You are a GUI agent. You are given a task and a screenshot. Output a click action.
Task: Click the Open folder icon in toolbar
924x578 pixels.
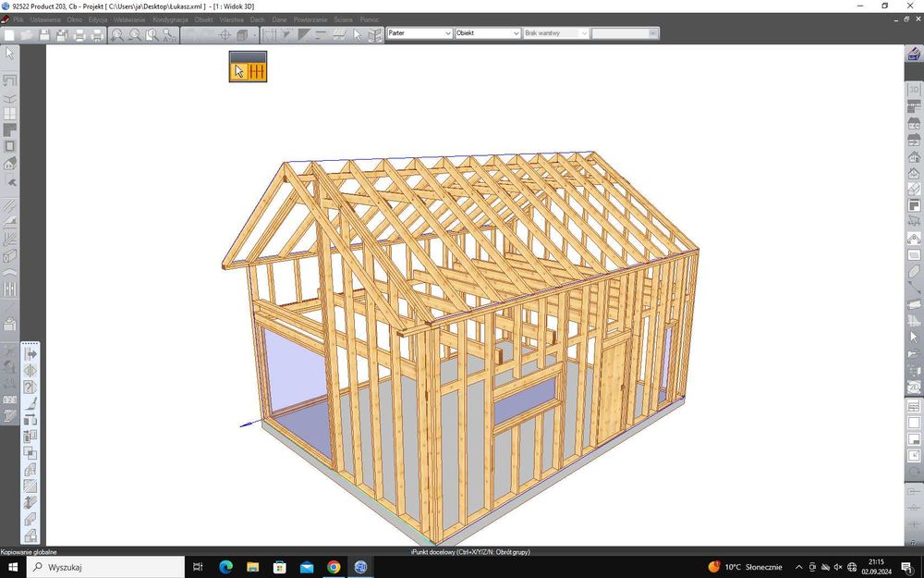point(27,35)
